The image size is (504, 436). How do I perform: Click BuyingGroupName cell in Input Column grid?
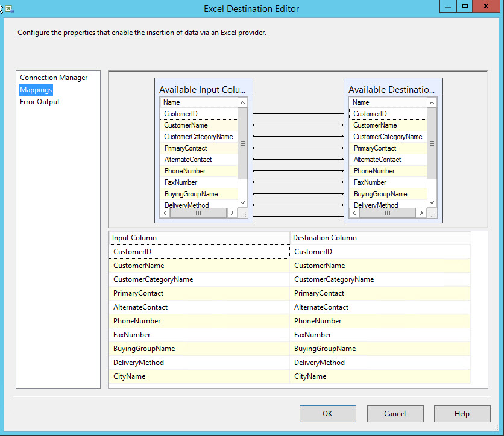coord(200,348)
